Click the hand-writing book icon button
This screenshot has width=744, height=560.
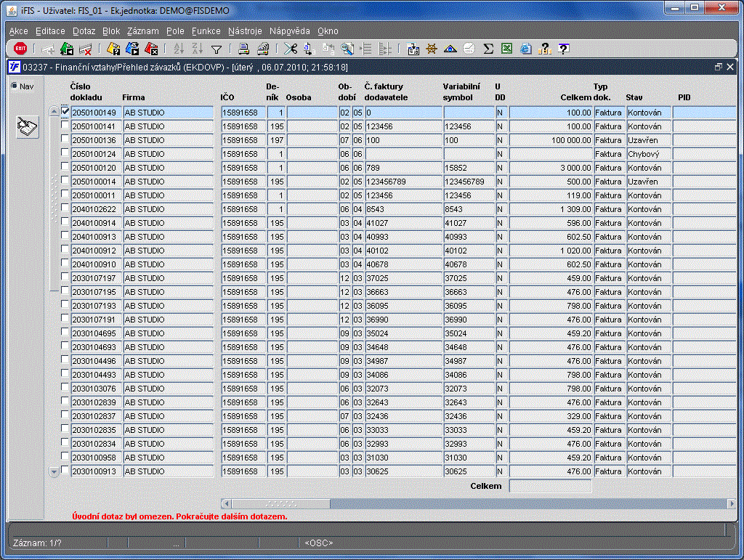tap(27, 127)
